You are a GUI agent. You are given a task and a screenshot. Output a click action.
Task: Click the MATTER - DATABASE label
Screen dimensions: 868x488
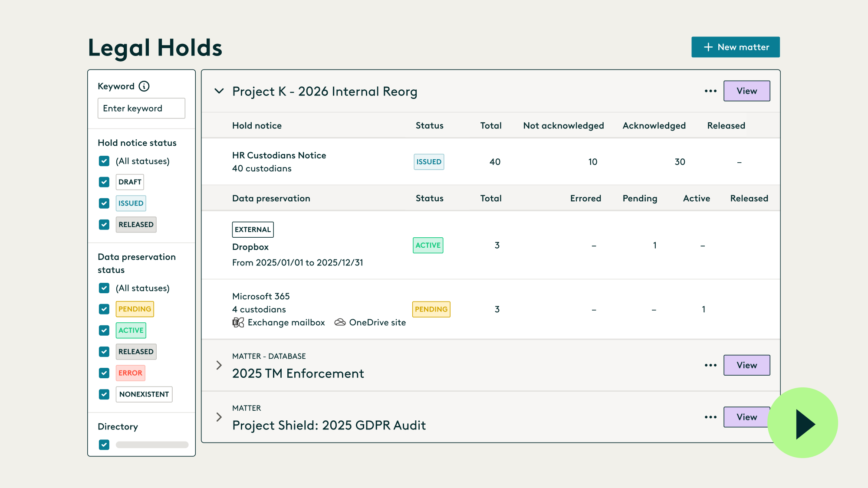coord(269,356)
